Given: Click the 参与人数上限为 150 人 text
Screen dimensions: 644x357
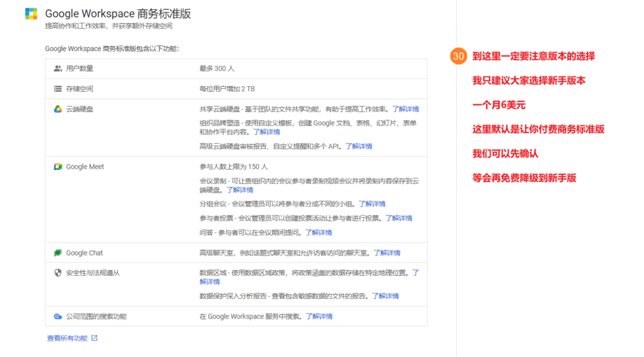Looking at the screenshot, I should 234,167.
